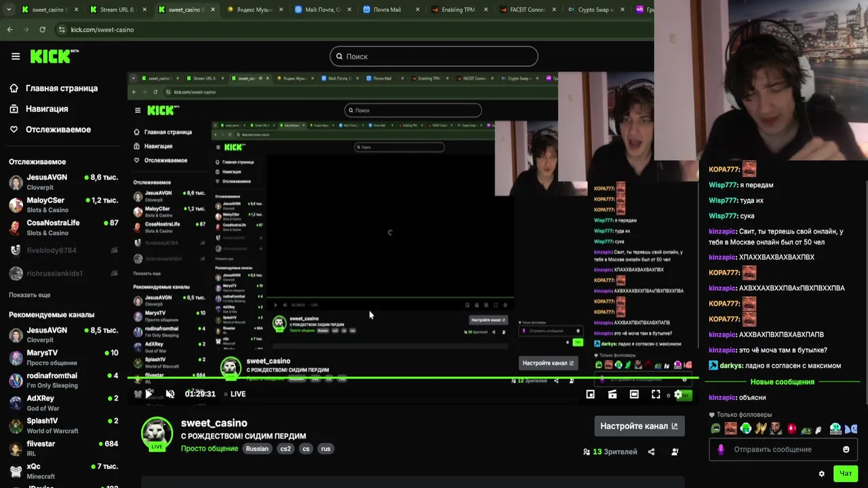This screenshot has width=868, height=488.
Task: Open browser tab search dropdown arrow
Action: tap(9, 9)
